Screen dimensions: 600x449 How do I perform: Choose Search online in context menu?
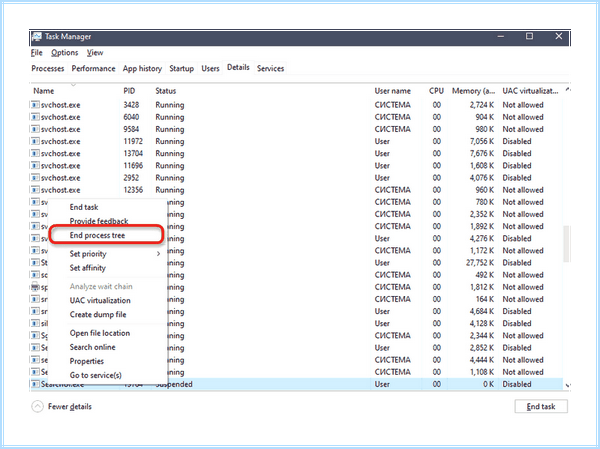coord(93,347)
